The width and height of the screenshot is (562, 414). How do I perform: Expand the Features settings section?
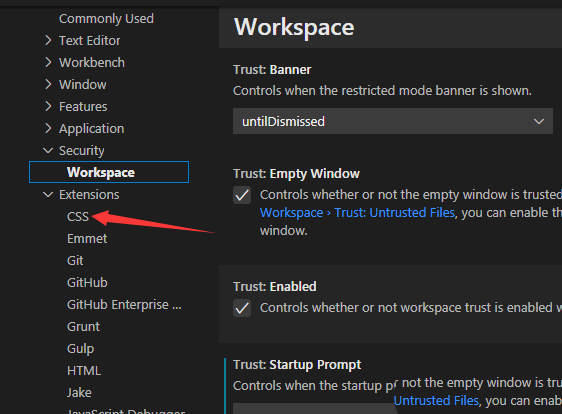48,106
